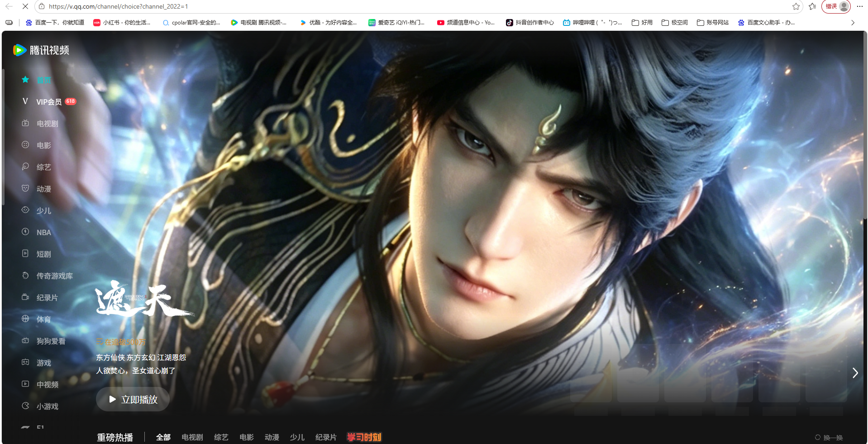Screen dimensions: 868x444
Task: Click the Tencent Video logo
Action: [x=41, y=50]
